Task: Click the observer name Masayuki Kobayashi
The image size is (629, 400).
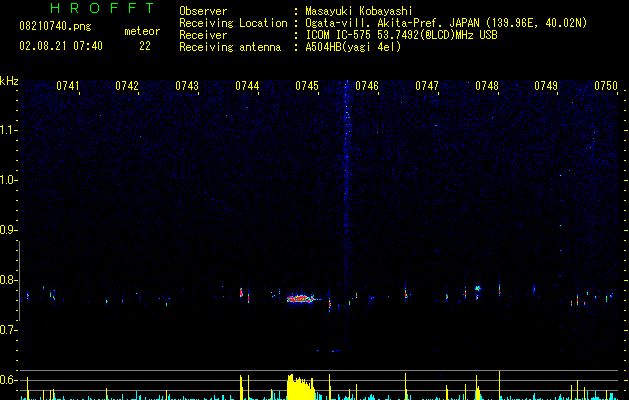Action: tap(359, 11)
